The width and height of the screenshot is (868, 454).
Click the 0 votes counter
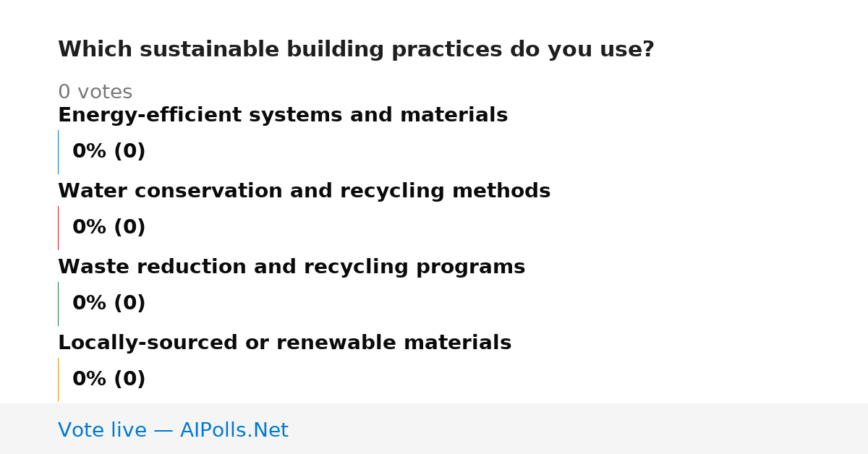click(95, 93)
